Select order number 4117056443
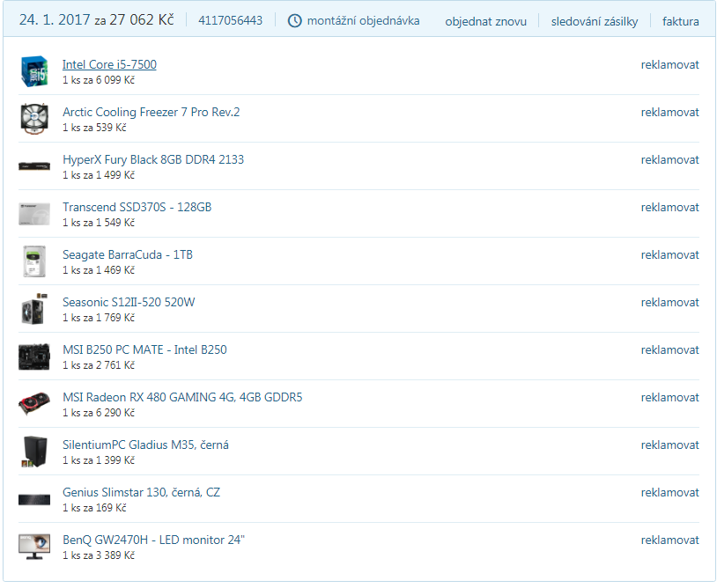The image size is (717, 588). pos(231,20)
